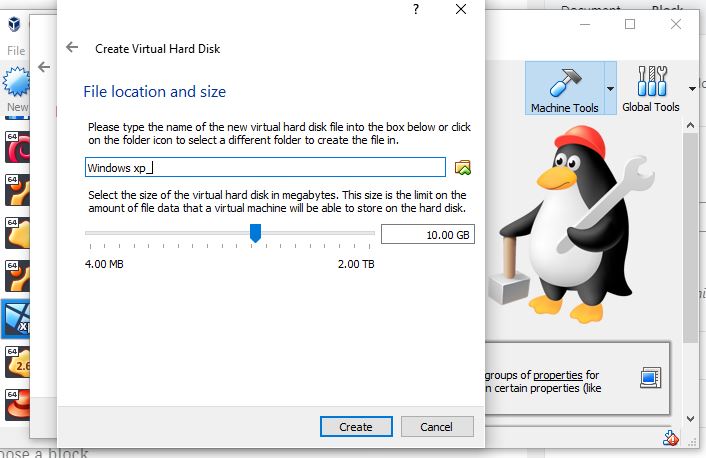
Task: Click the Windows xp_ file name field
Action: [x=265, y=168]
